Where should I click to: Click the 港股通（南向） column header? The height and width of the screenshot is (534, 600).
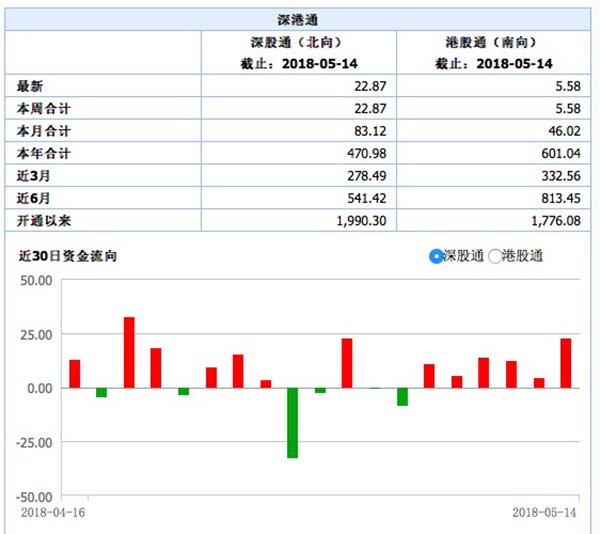click(494, 53)
